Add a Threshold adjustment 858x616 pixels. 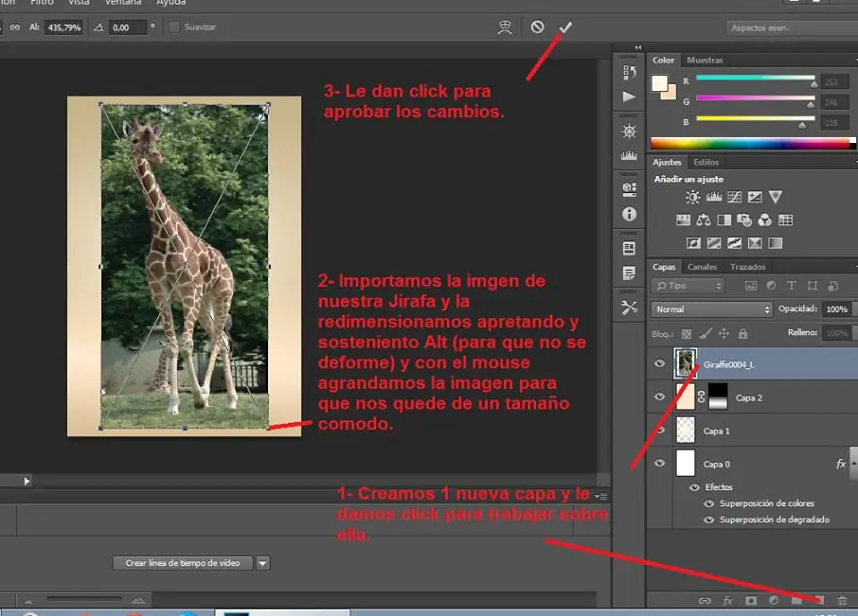(735, 243)
